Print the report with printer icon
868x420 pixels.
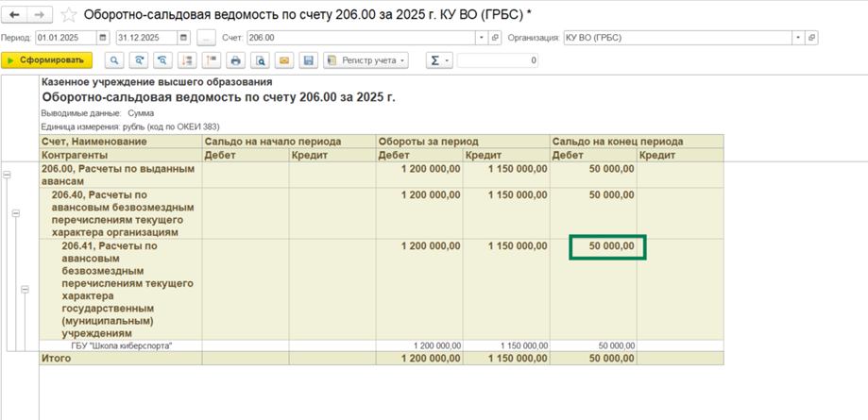pyautogui.click(x=236, y=60)
